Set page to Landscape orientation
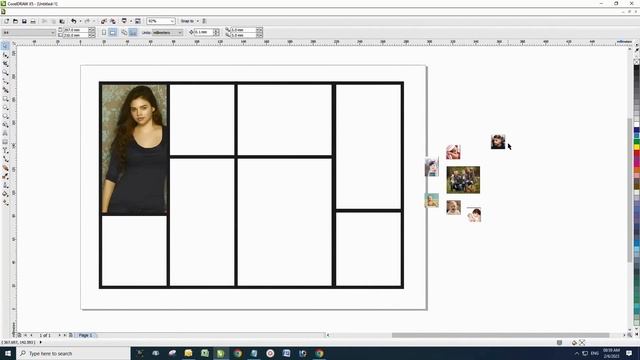The image size is (640, 360). pyautogui.click(x=113, y=32)
